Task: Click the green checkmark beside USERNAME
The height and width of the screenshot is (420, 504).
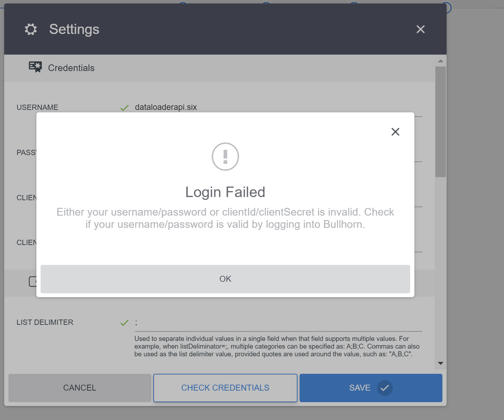Action: pos(125,108)
